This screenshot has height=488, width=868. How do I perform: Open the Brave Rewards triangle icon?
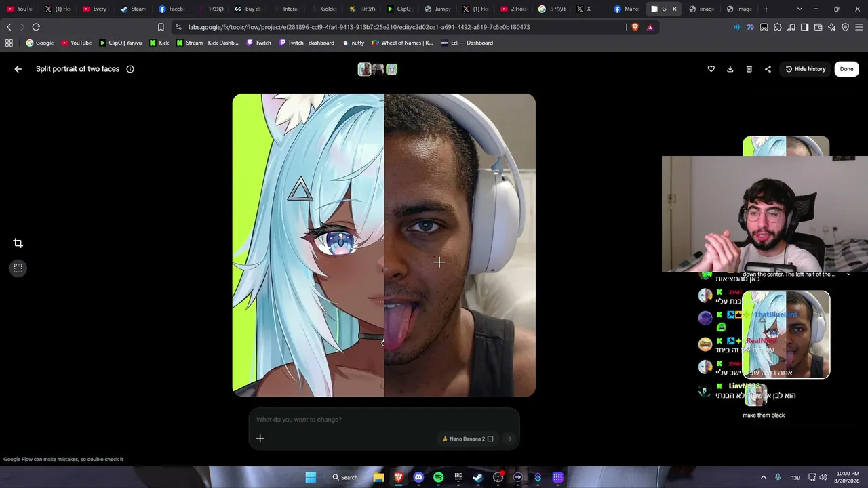[650, 27]
